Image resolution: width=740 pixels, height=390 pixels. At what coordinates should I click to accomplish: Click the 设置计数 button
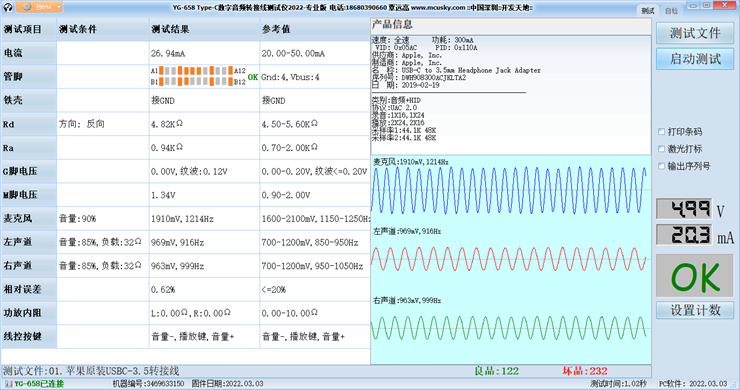695,310
